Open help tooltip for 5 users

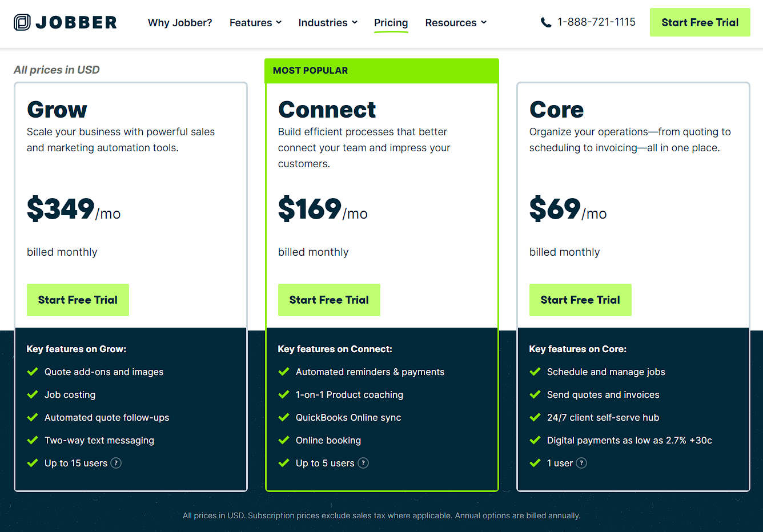coord(363,463)
